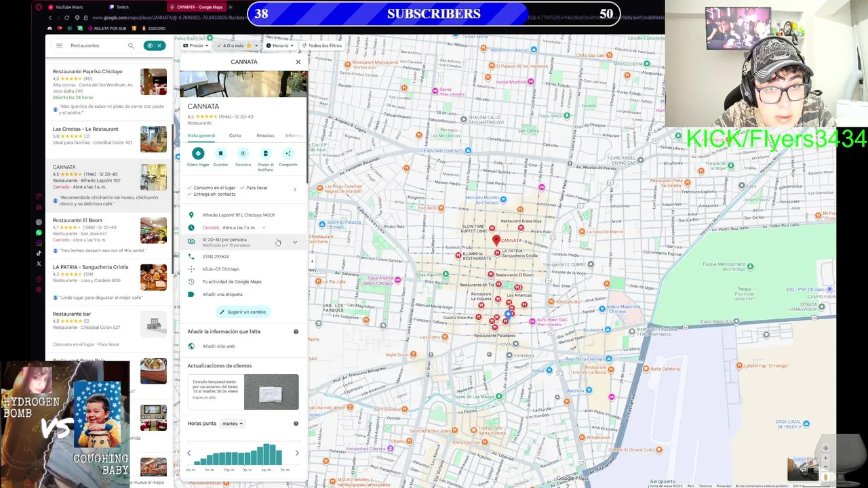Click the Street View pegman on the map

tap(825, 477)
